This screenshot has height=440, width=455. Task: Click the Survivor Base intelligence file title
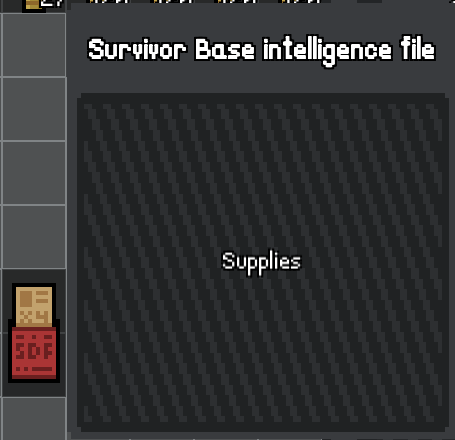262,50
